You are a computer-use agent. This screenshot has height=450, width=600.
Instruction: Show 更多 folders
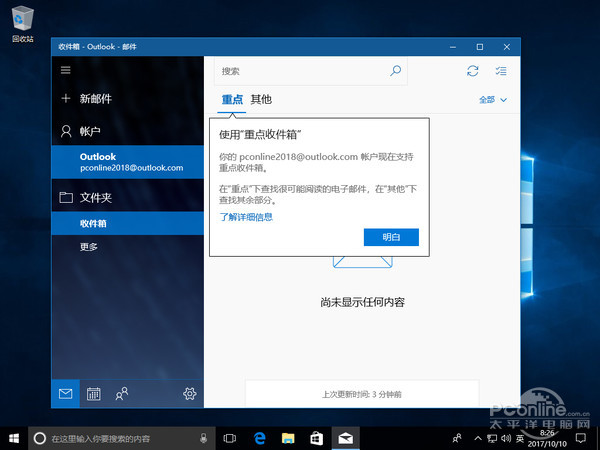pyautogui.click(x=127, y=247)
